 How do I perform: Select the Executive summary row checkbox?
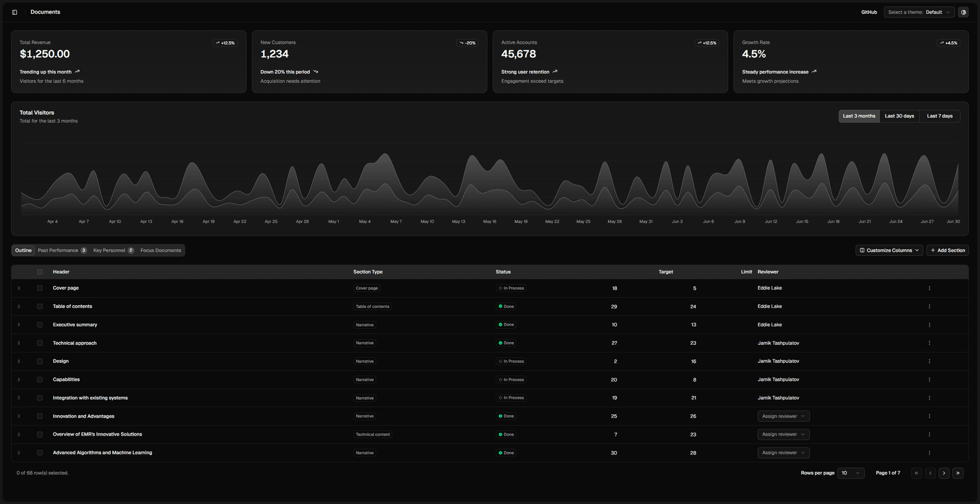click(x=40, y=325)
